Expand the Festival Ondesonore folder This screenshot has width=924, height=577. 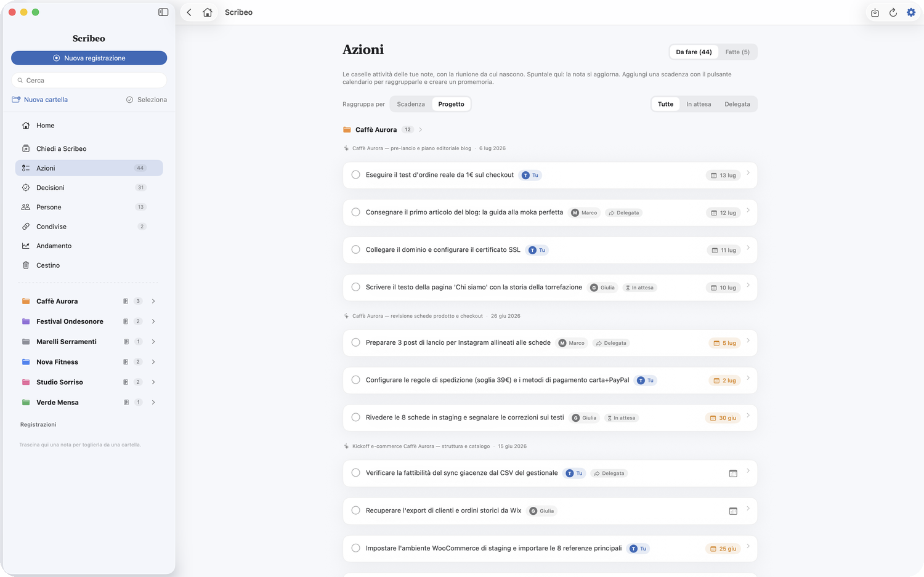point(153,321)
